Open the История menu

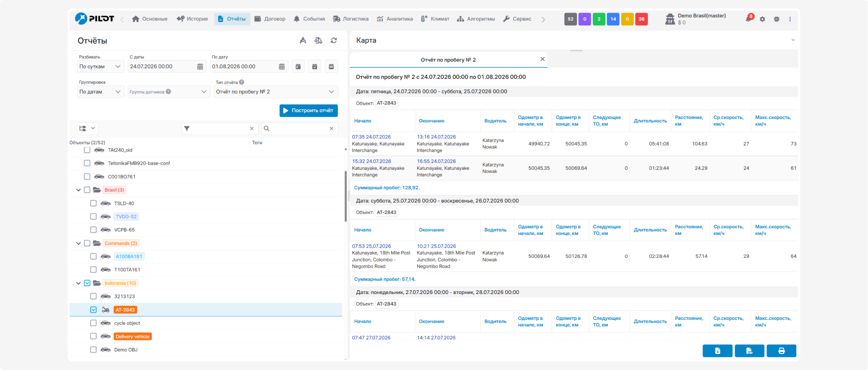(x=192, y=19)
